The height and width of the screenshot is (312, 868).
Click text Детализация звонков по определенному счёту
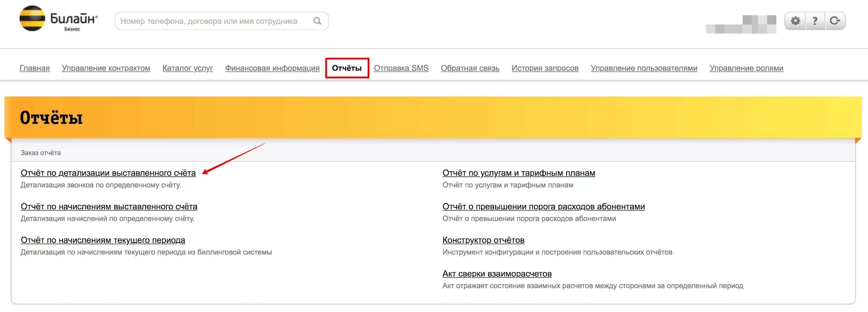[x=101, y=185]
